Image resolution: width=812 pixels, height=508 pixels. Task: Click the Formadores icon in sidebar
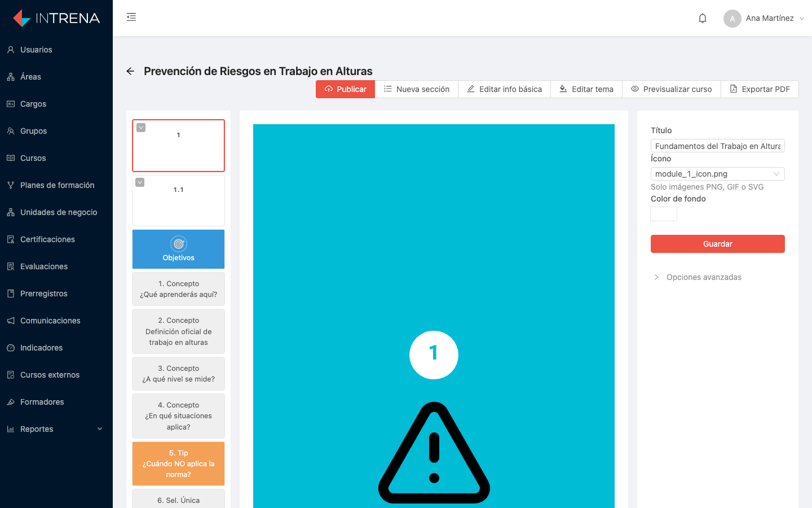(11, 402)
